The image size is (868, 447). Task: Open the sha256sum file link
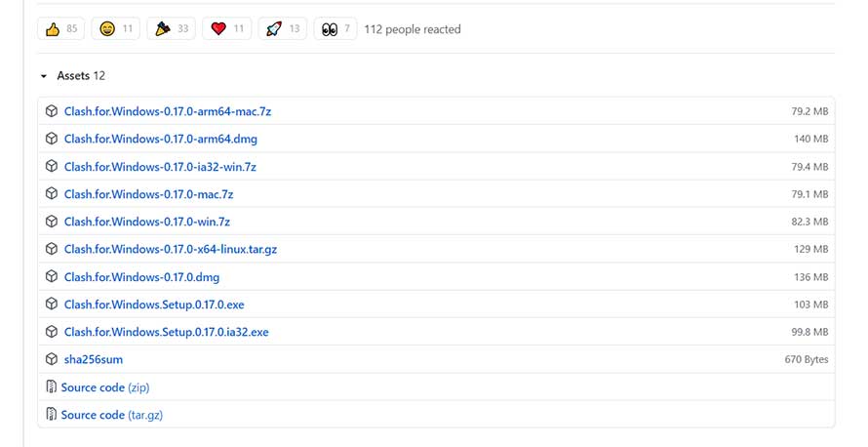tap(94, 359)
